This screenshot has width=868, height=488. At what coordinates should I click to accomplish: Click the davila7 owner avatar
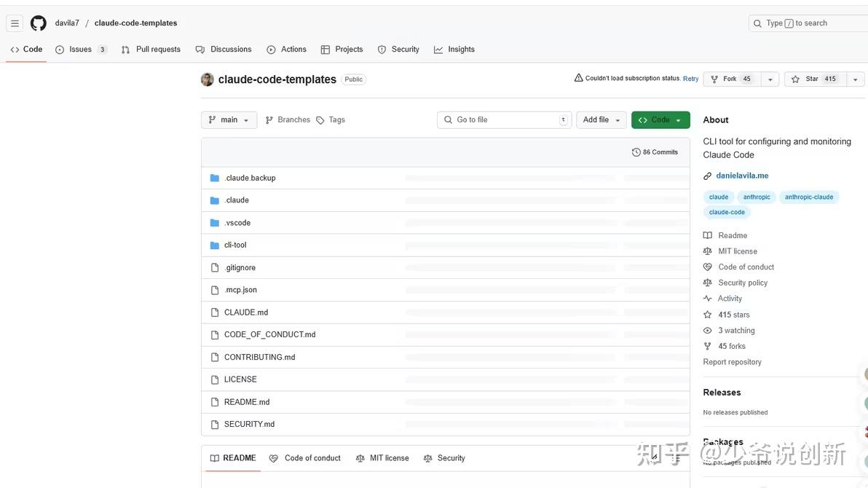208,79
